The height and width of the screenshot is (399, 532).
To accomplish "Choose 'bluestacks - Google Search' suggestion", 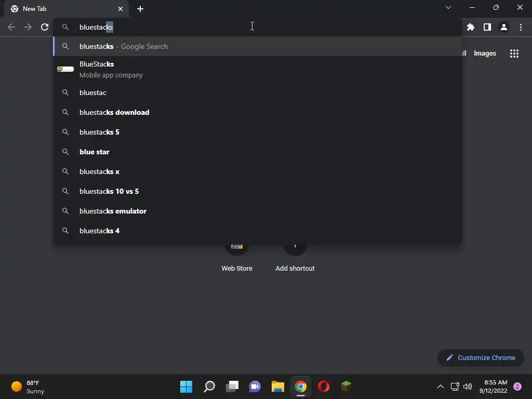I will click(x=258, y=46).
